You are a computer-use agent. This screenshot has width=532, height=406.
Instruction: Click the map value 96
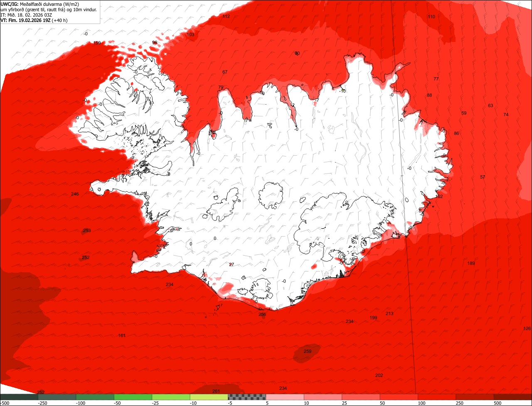(155, 42)
